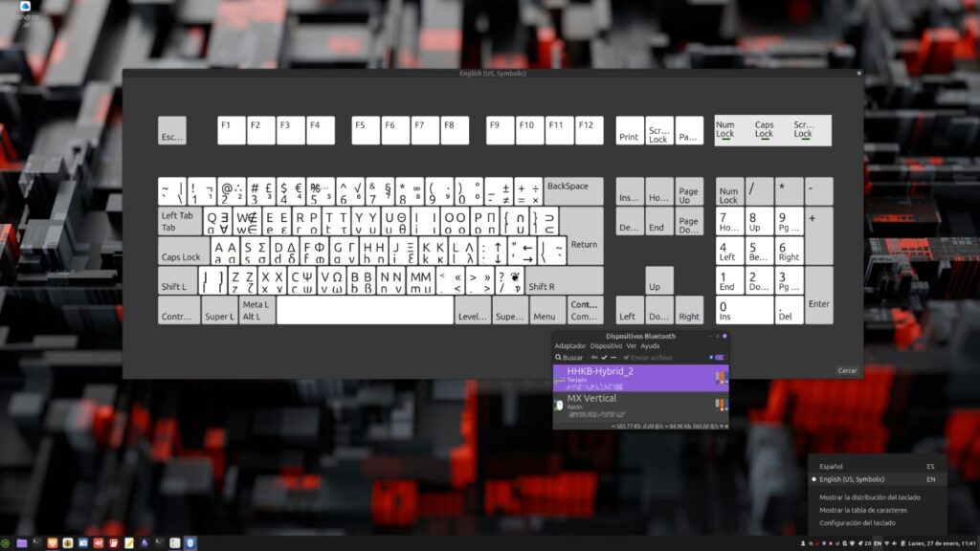Click the trust device checkmark icon

pyautogui.click(x=604, y=358)
